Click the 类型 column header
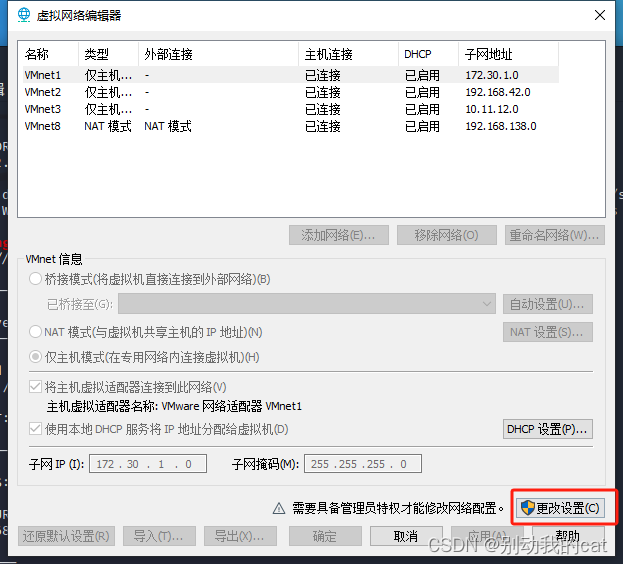623x564 pixels. click(x=108, y=54)
